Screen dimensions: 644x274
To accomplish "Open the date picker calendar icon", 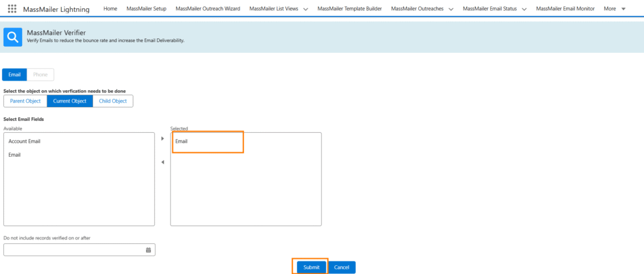I will [148, 250].
